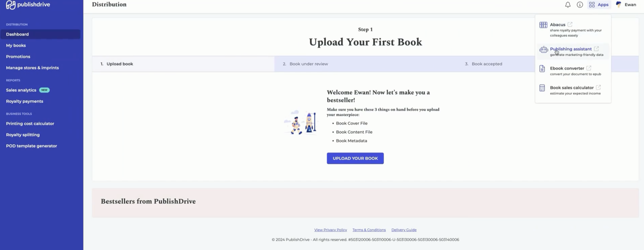
Task: Click UPLOAD YOUR BOOK button
Action: (355, 158)
